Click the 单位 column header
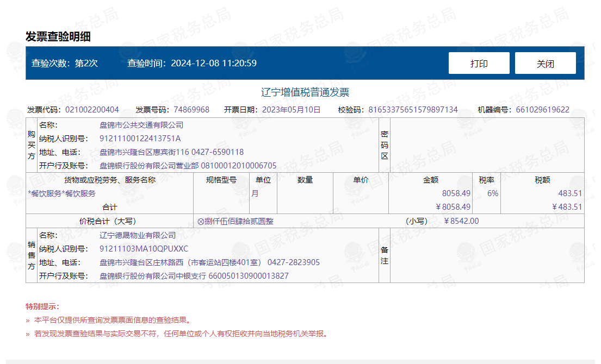Viewport: 601px width, 364px height. pyautogui.click(x=263, y=180)
